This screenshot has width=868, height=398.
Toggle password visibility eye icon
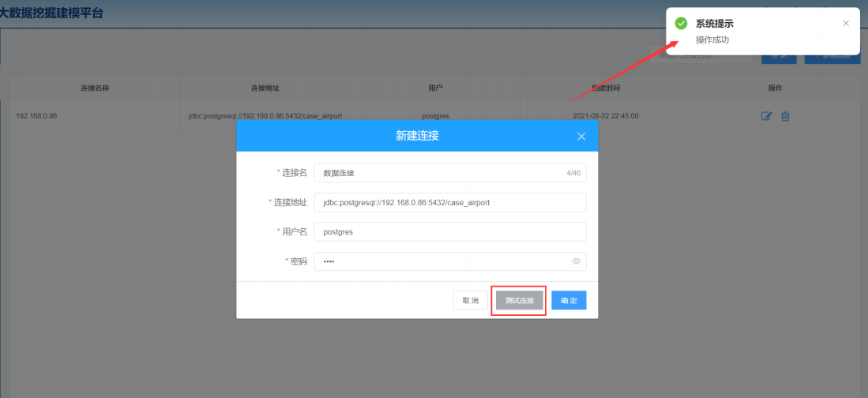click(x=576, y=261)
